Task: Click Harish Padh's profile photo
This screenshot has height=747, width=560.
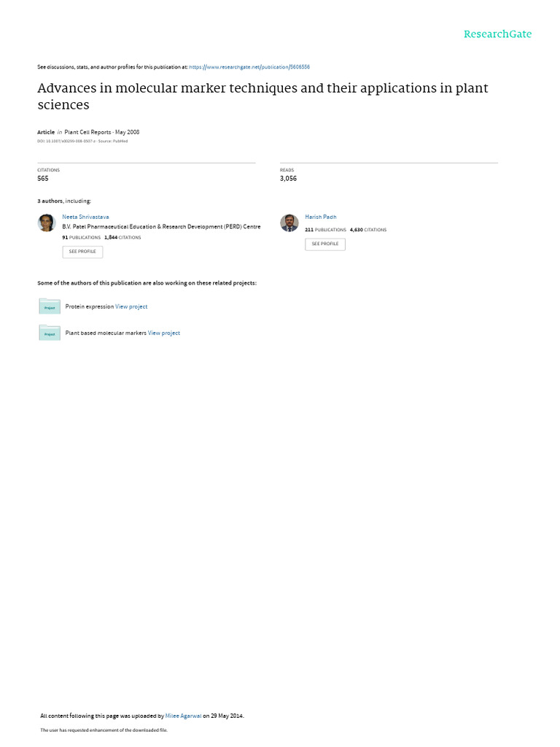Action: tap(289, 222)
